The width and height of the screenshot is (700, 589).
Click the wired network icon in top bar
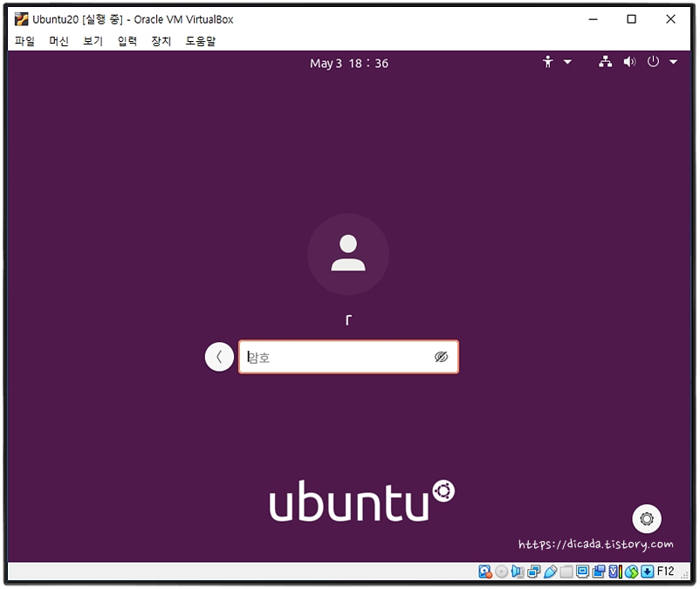(606, 62)
